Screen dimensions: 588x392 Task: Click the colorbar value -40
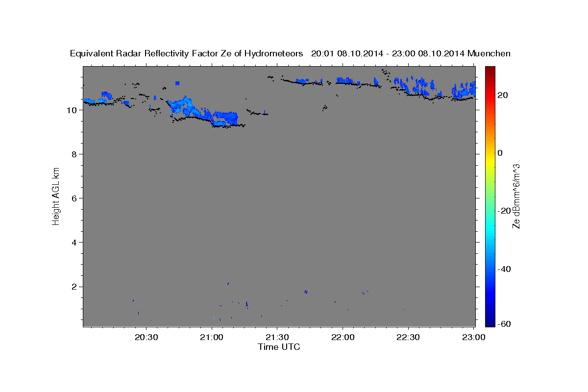pos(504,269)
